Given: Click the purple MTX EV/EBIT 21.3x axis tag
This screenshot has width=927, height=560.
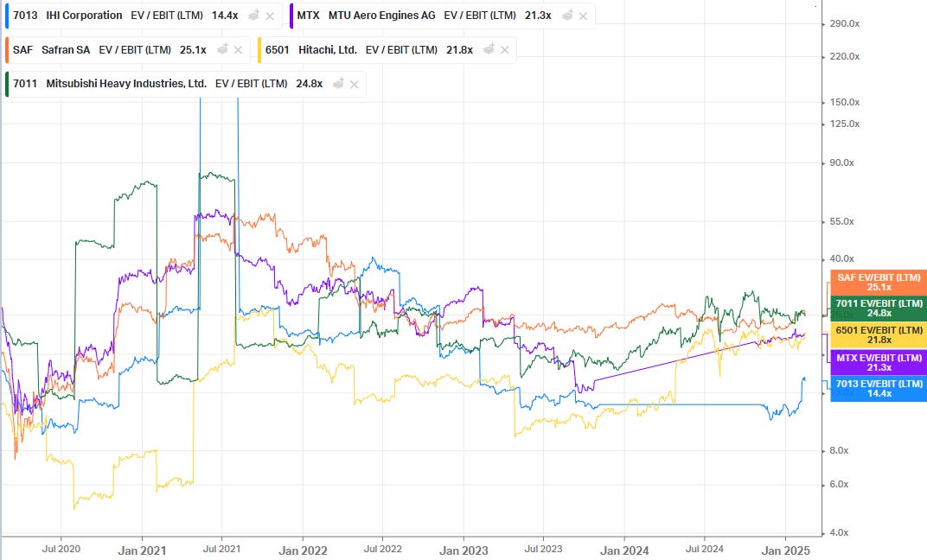Looking at the screenshot, I should (879, 362).
